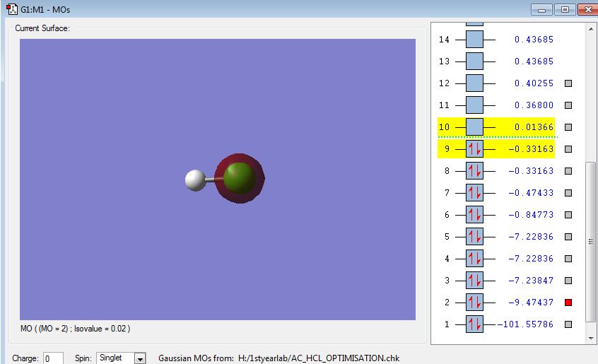Click the green chlorine atom in viewer
This screenshot has width=598, height=364.
coord(241,177)
